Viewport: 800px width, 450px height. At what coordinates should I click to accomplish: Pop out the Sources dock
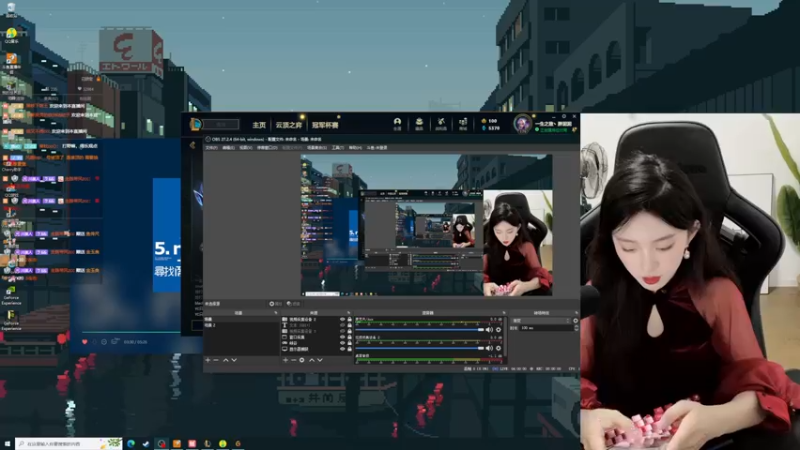(x=348, y=313)
